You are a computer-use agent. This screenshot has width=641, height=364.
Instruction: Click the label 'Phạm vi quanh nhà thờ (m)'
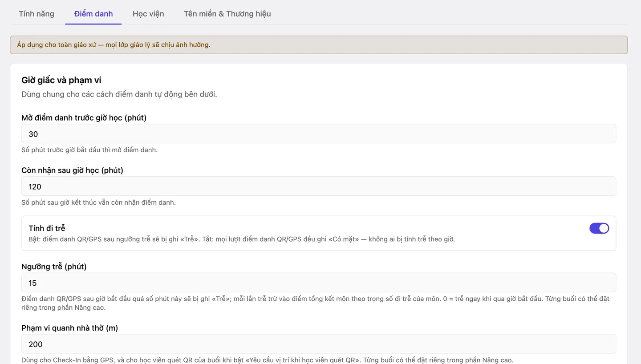(70, 328)
